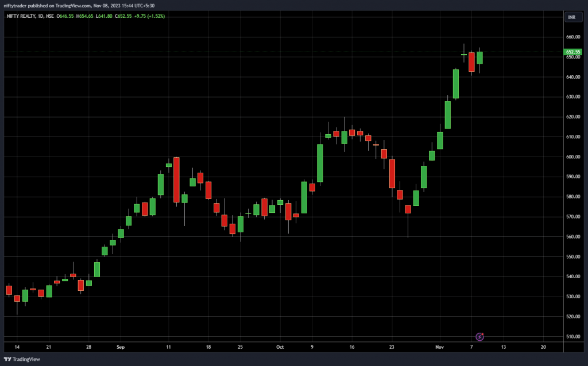This screenshot has height=366, width=588.
Task: Click the change value +9.75 (+1.52%)
Action: pos(150,16)
